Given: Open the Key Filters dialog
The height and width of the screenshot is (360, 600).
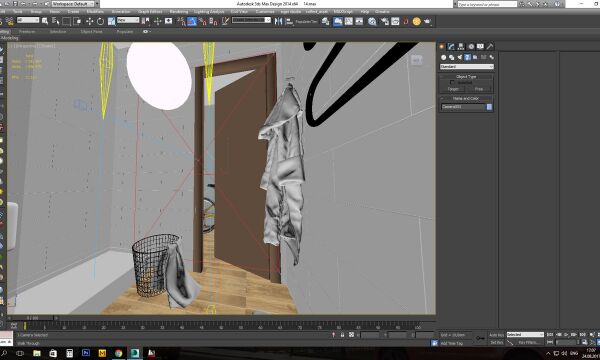Looking at the screenshot, I should 529,342.
